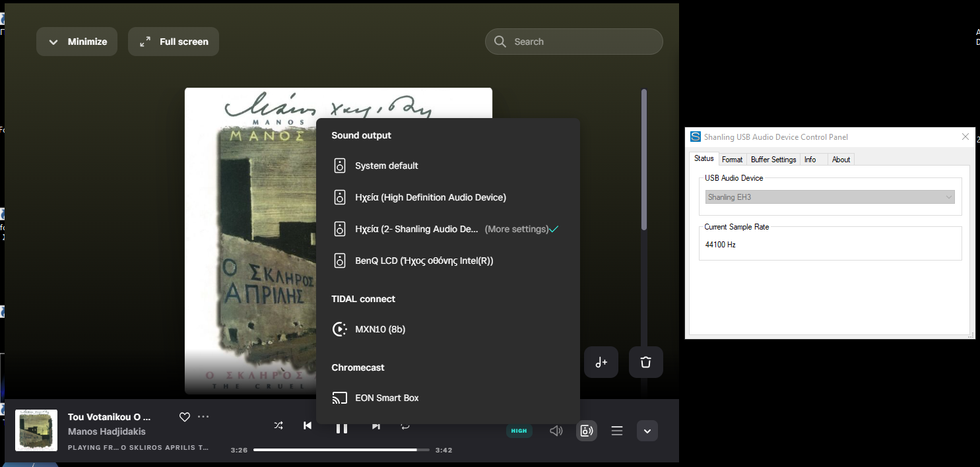Viewport: 980px width, 467px height.
Task: Click the song progress bar
Action: click(341, 449)
